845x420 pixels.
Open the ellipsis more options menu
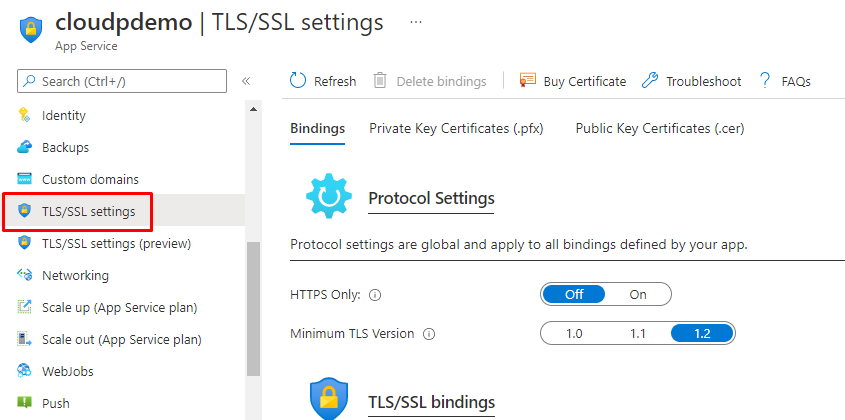pos(416,21)
